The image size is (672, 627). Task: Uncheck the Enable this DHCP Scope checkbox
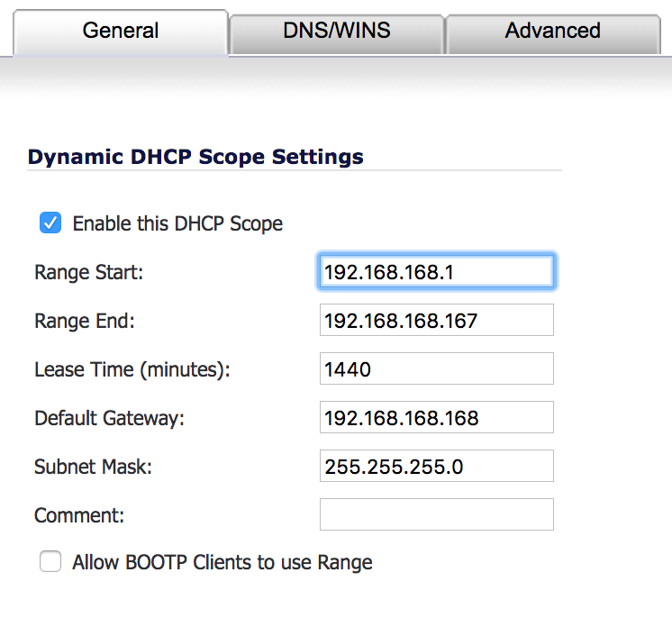(50, 223)
